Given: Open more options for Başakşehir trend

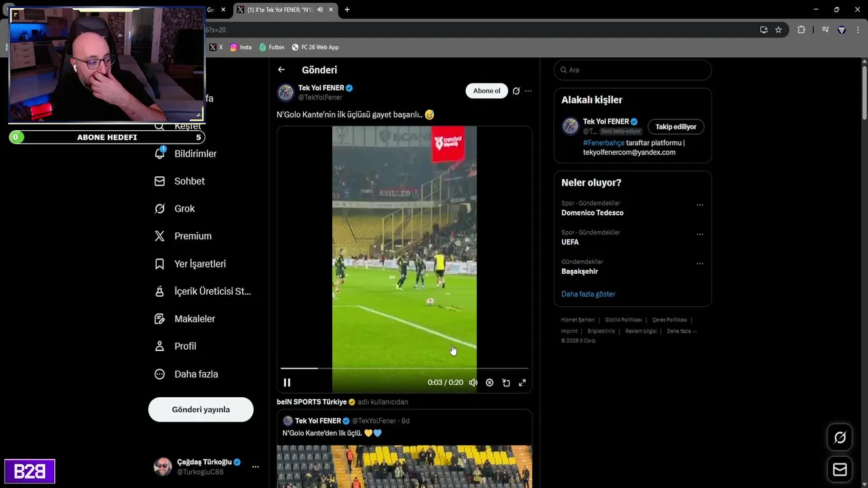Looking at the screenshot, I should coord(700,264).
